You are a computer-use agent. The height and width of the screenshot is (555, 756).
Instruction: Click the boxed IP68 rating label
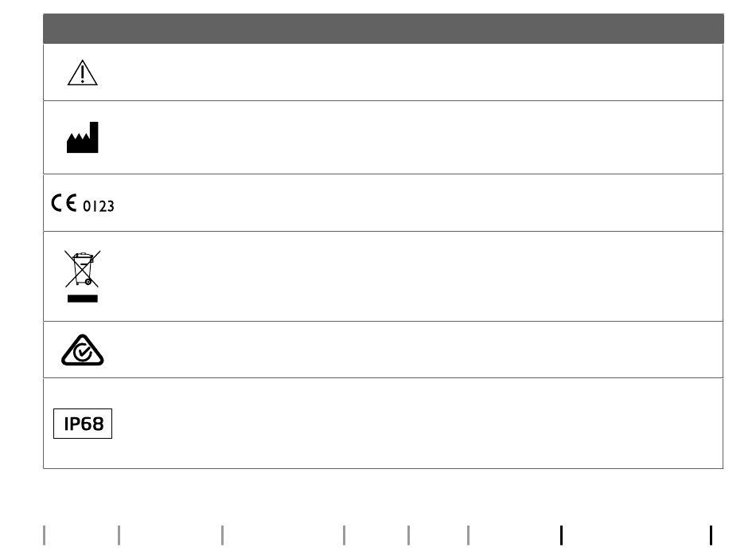(83, 424)
